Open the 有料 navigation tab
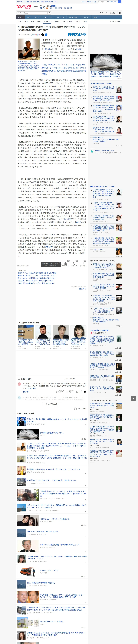The image size is (138, 644). (x=95, y=17)
